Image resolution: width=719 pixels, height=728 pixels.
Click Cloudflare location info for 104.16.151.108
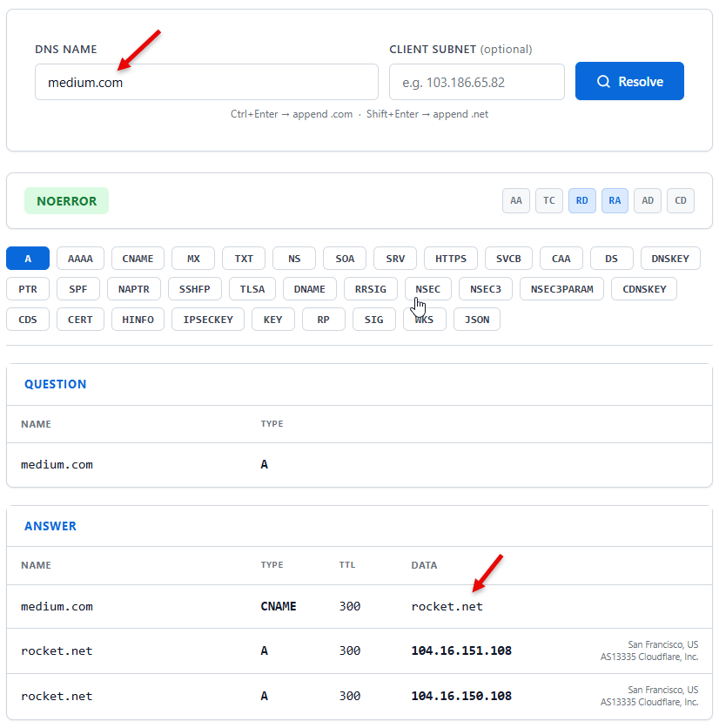649,650
